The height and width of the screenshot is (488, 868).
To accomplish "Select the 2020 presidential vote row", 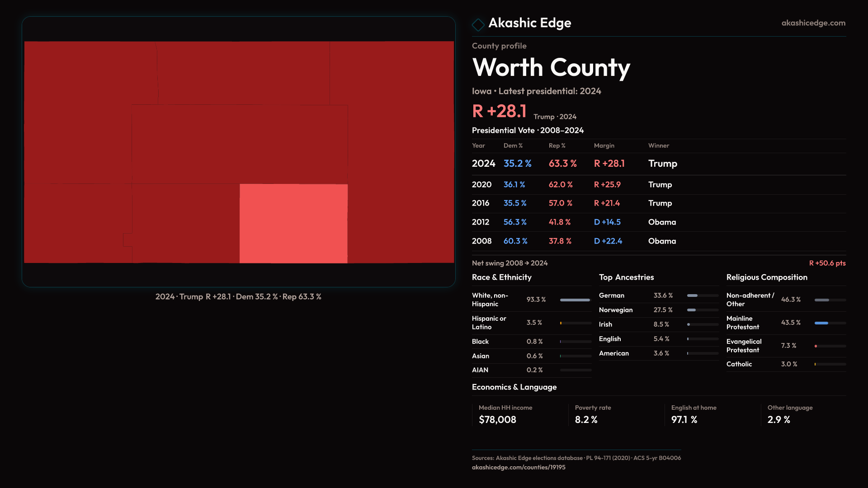I will tap(658, 185).
